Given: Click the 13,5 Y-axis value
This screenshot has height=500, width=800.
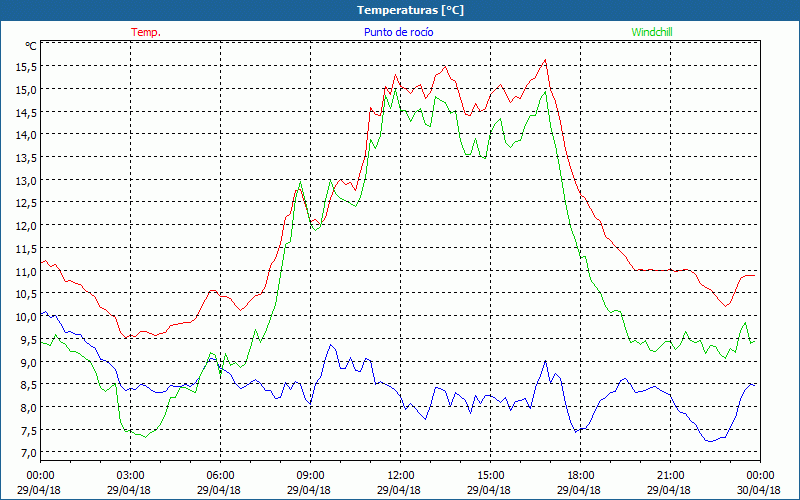Looking at the screenshot, I should pyautogui.click(x=26, y=158).
